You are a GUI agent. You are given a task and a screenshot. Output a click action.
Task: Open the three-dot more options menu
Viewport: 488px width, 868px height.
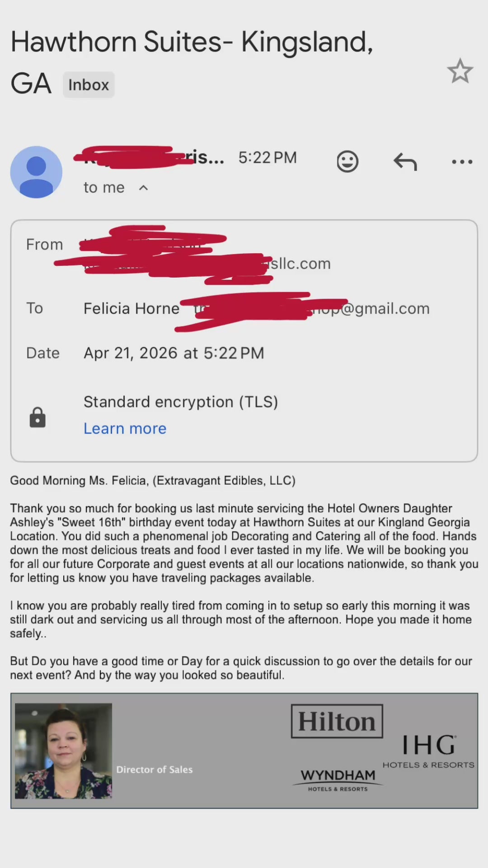[x=462, y=161]
